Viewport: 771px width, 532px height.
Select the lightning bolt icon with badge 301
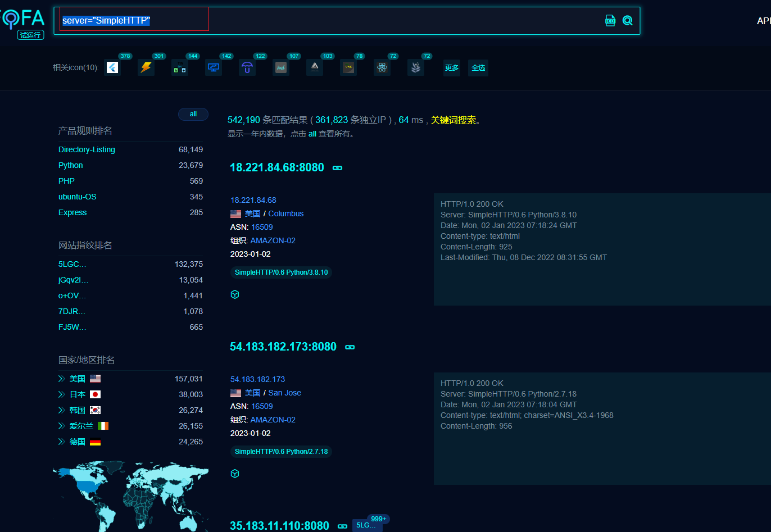[146, 67]
